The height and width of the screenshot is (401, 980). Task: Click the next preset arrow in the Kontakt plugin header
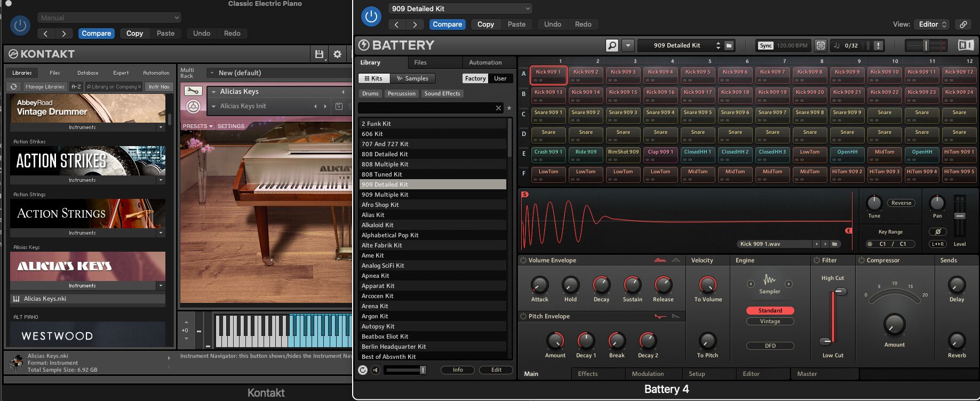pyautogui.click(x=64, y=34)
